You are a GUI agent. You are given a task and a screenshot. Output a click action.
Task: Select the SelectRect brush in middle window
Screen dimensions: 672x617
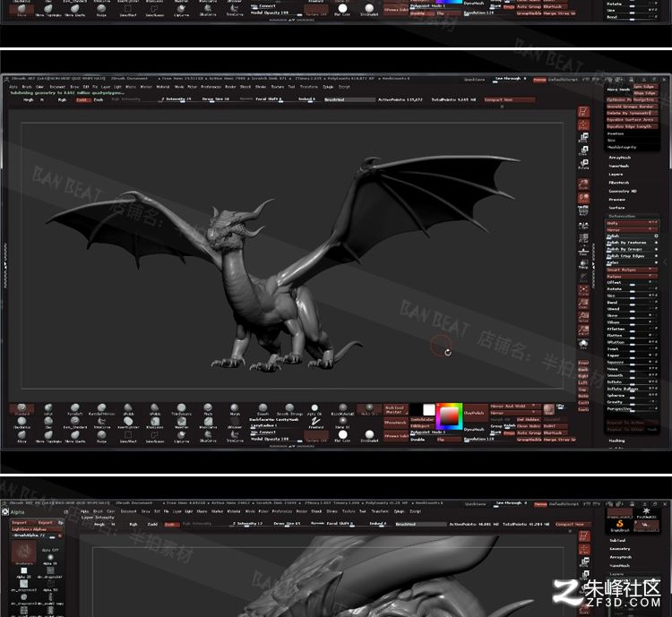(128, 436)
